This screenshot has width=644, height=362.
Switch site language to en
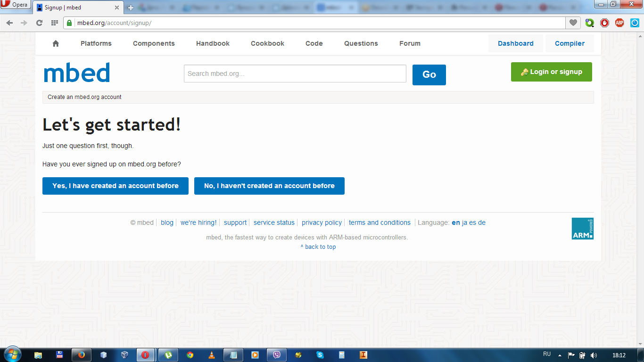click(456, 222)
